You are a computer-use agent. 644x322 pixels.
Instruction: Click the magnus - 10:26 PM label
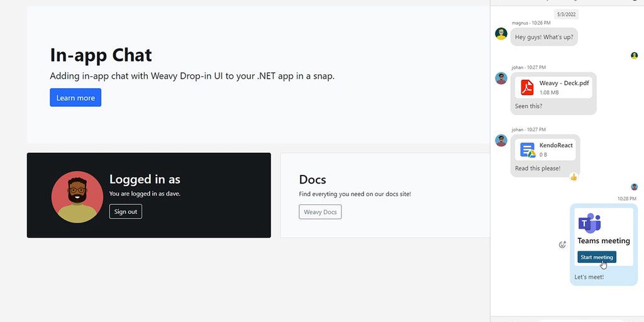click(531, 23)
